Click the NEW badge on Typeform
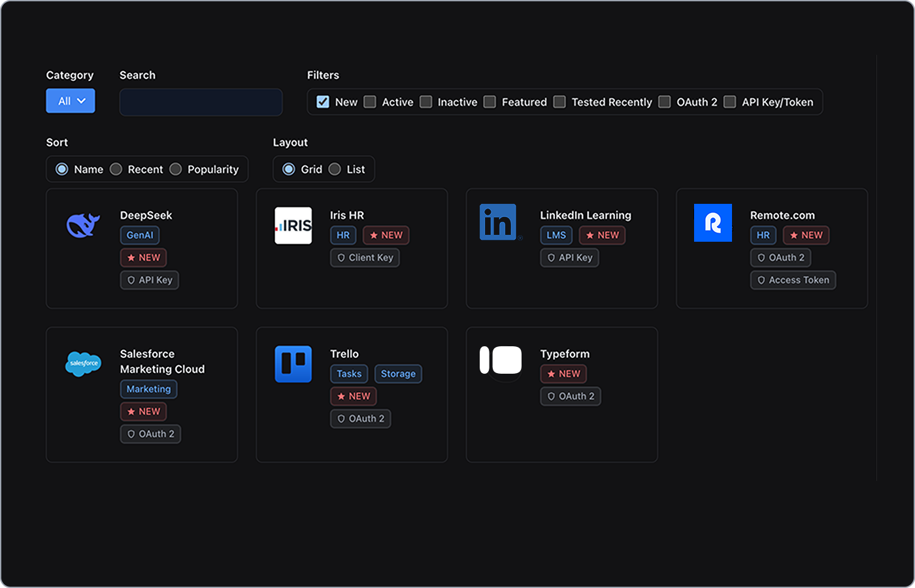 pos(563,374)
